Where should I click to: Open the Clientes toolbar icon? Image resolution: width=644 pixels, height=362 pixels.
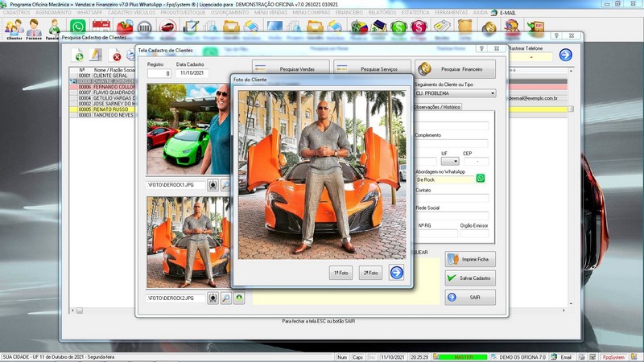point(14,29)
